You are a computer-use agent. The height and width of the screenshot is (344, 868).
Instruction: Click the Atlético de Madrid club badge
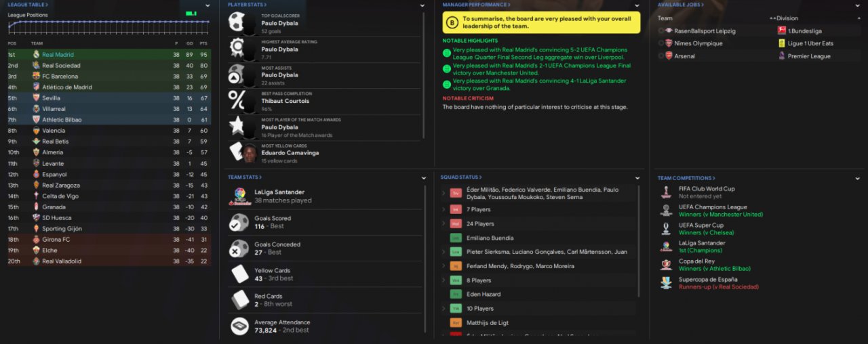(x=36, y=87)
